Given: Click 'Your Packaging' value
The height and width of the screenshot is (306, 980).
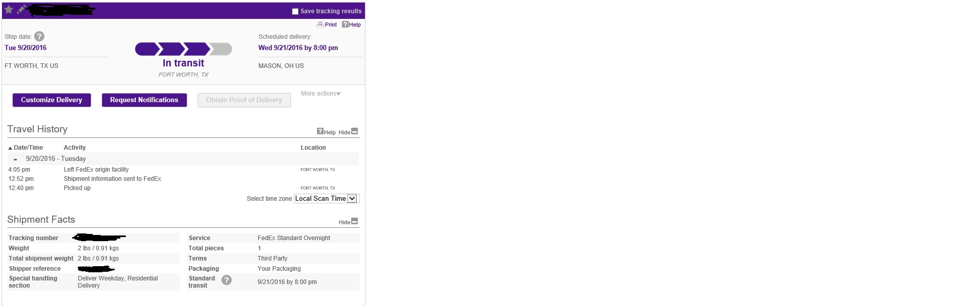Looking at the screenshot, I should point(279,269).
